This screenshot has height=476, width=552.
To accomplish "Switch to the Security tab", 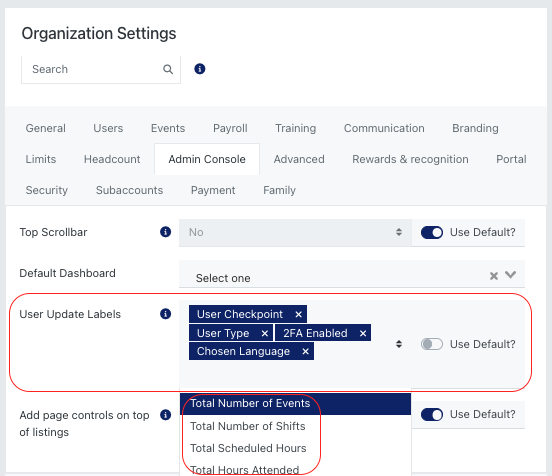I will [46, 190].
